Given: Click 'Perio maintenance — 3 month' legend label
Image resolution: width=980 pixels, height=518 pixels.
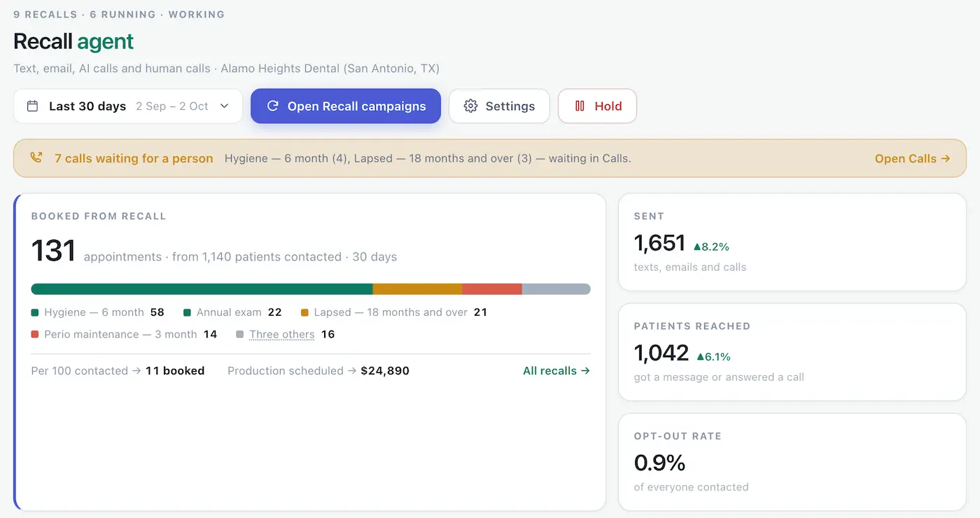Looking at the screenshot, I should [120, 335].
